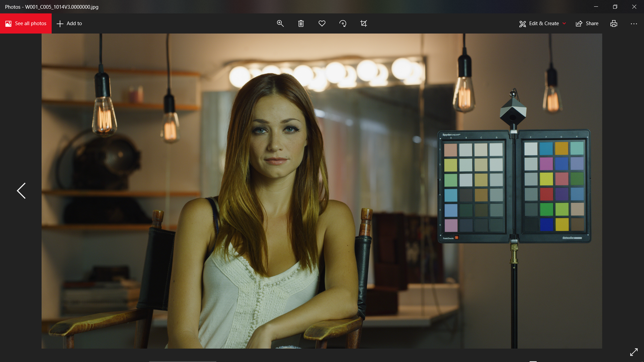This screenshot has width=644, height=362.
Task: Enter full screen with the expand icon
Action: [633, 352]
